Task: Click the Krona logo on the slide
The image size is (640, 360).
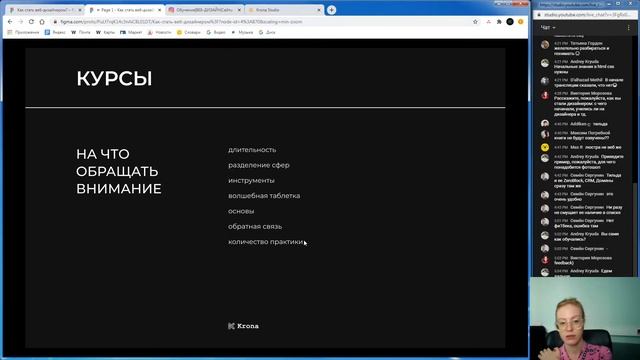Action: pos(243,326)
